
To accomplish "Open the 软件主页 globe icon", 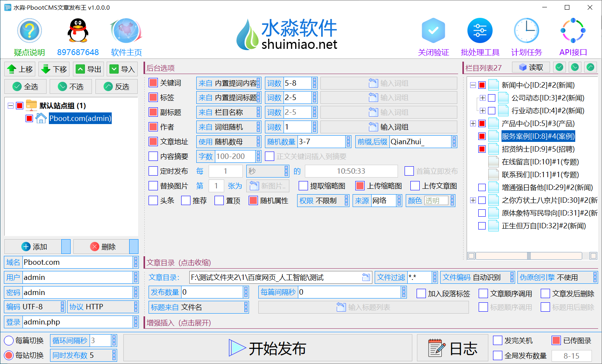I will (126, 31).
